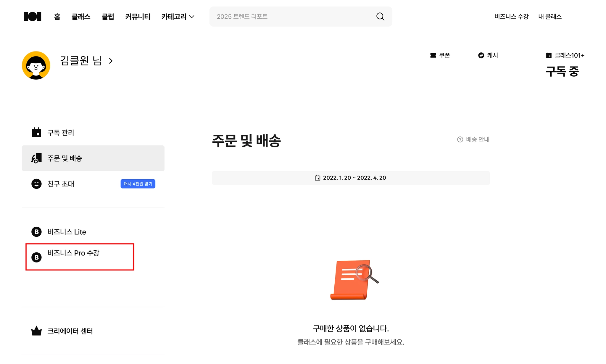Go to the 클래스 menu
Image resolution: width=606 pixels, height=364 pixels.
point(81,17)
